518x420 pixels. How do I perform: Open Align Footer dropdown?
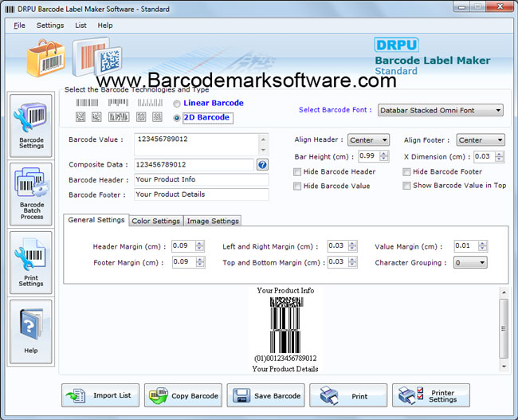click(x=481, y=140)
